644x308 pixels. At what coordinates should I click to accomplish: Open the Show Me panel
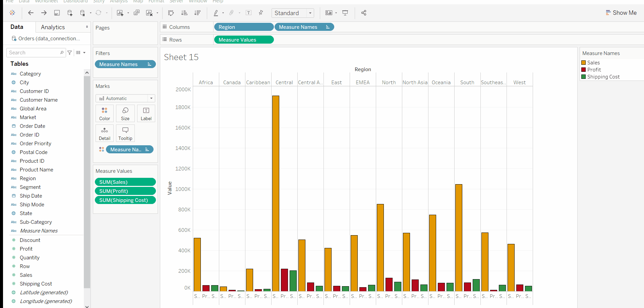pyautogui.click(x=621, y=13)
